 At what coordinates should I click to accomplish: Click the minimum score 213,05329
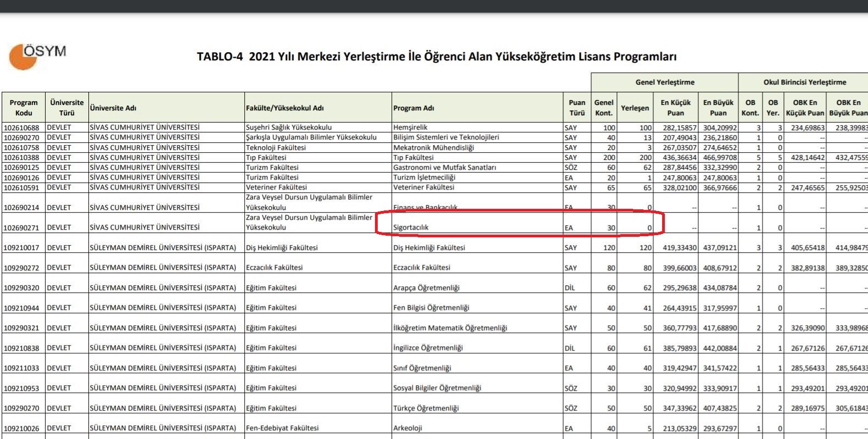[679, 428]
